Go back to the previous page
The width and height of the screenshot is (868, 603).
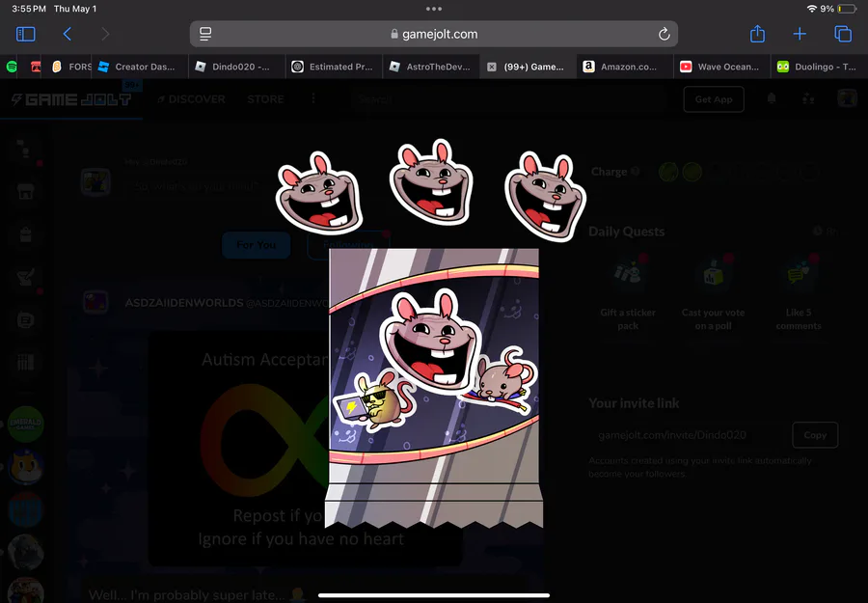point(67,35)
